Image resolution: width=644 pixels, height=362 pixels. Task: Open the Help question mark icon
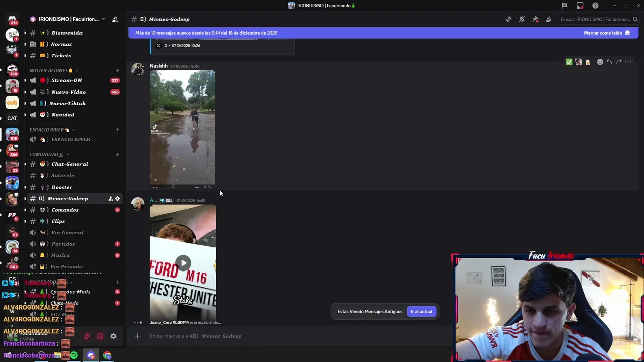tap(595, 6)
